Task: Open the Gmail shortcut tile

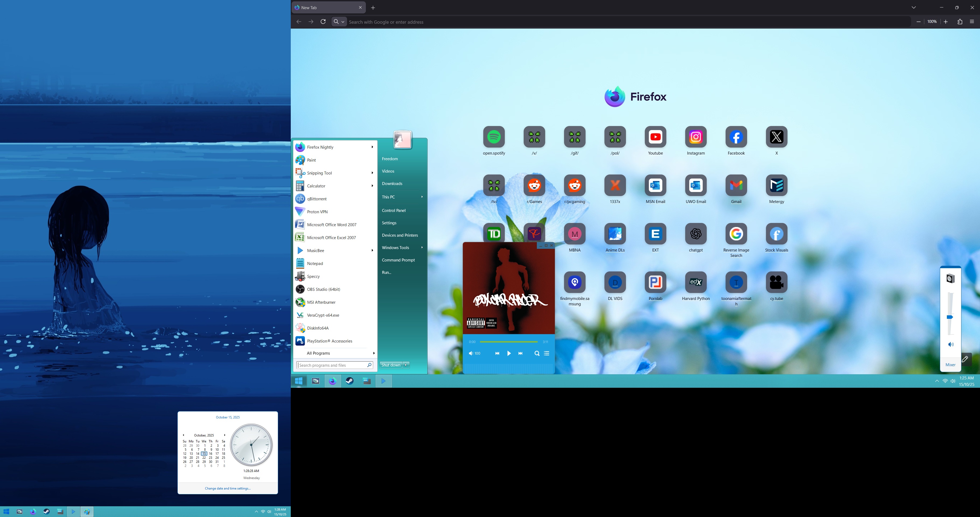Action: pos(736,185)
